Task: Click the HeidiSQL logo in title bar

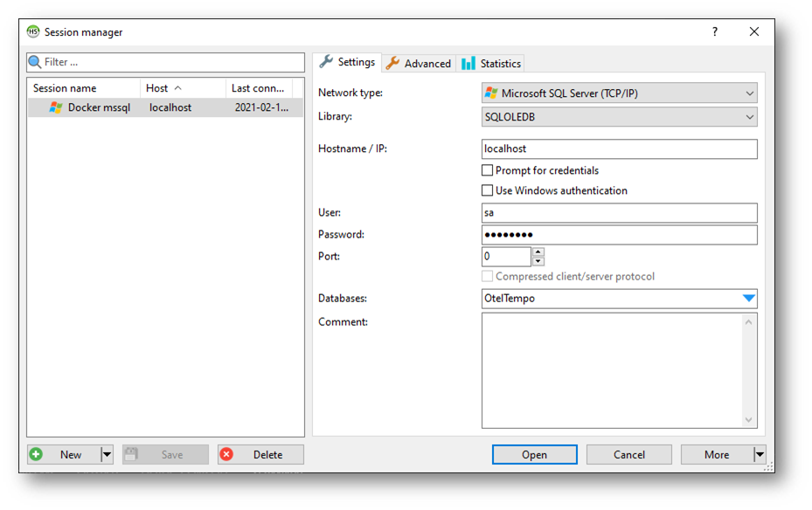Action: (33, 31)
